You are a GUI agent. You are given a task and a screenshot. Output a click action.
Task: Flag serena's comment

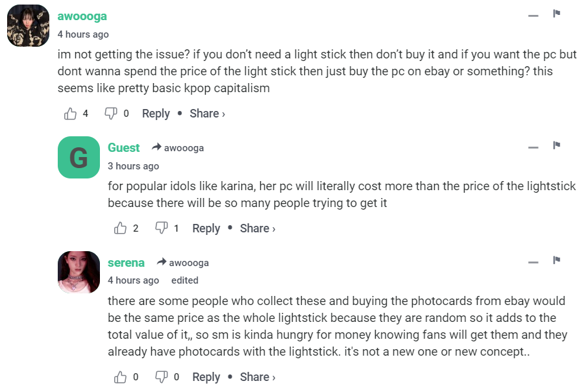(556, 260)
